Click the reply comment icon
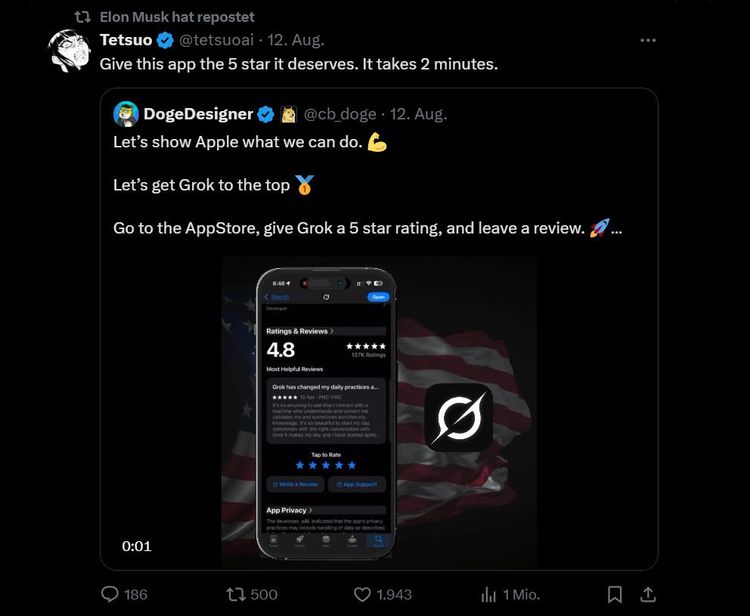The image size is (750, 616). [x=110, y=594]
